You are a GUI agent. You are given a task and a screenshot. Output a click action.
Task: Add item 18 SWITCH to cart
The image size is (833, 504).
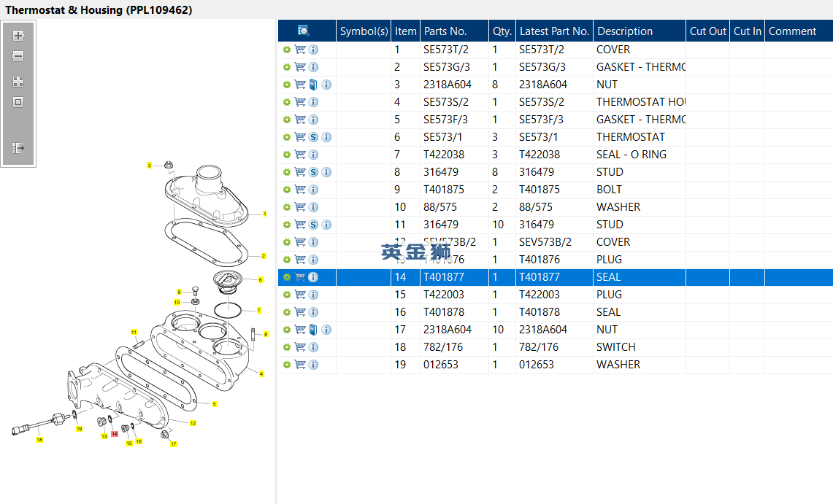300,347
